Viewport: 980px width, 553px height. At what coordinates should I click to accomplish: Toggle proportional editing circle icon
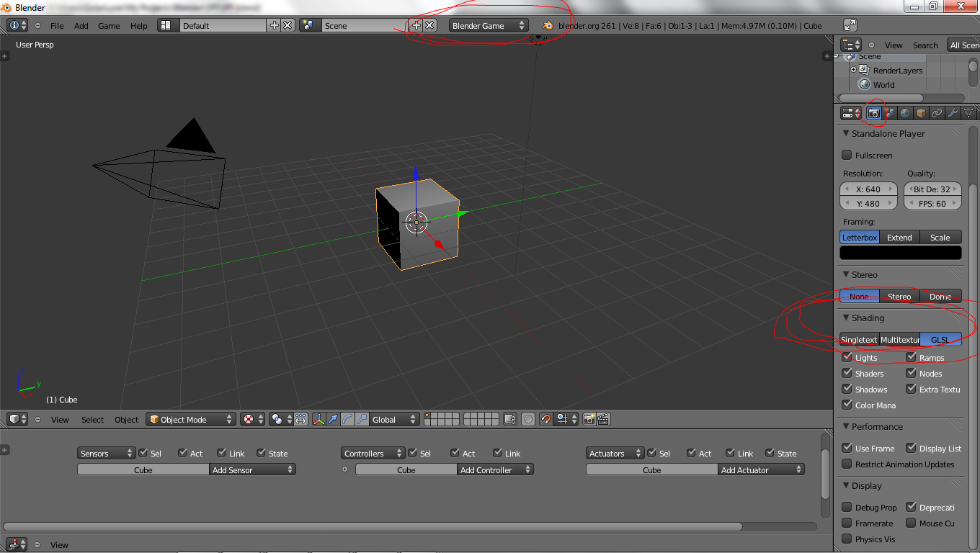(x=528, y=419)
